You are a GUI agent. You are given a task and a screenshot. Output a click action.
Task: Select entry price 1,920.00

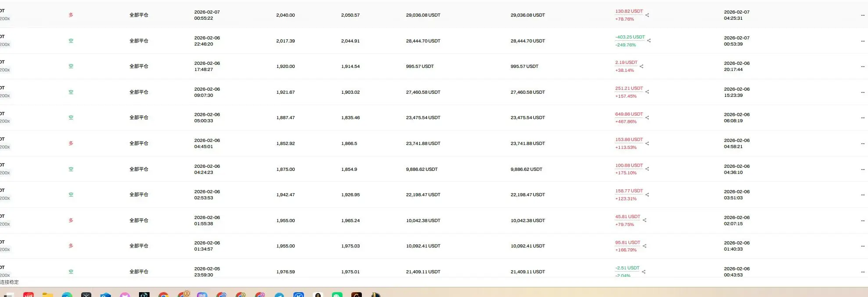pos(286,67)
